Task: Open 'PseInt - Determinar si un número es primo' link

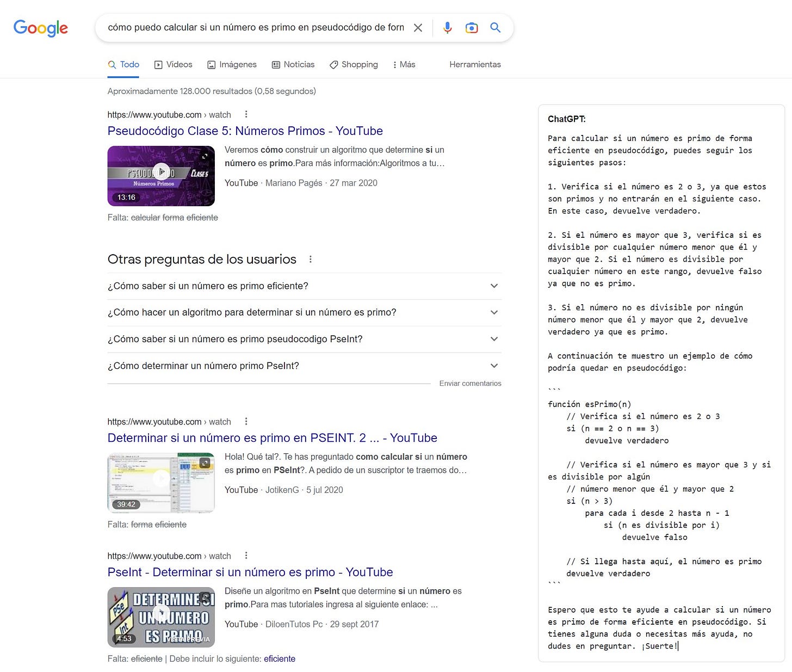Action: coord(250,572)
